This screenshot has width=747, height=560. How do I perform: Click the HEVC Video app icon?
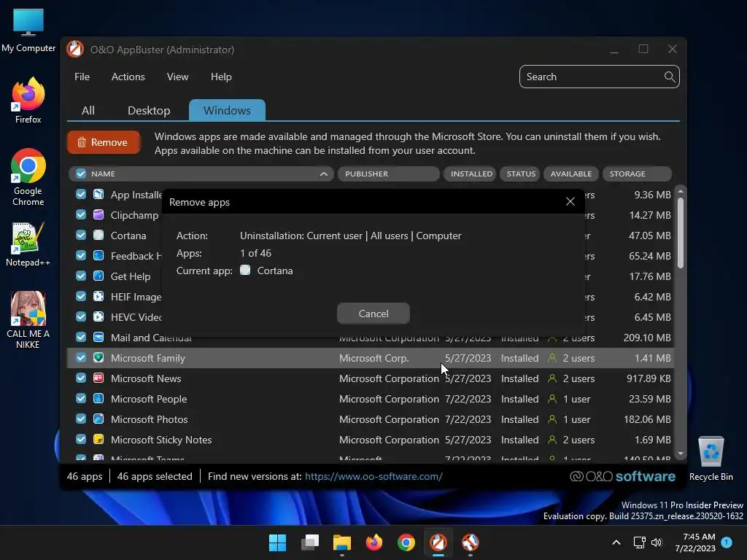98,317
